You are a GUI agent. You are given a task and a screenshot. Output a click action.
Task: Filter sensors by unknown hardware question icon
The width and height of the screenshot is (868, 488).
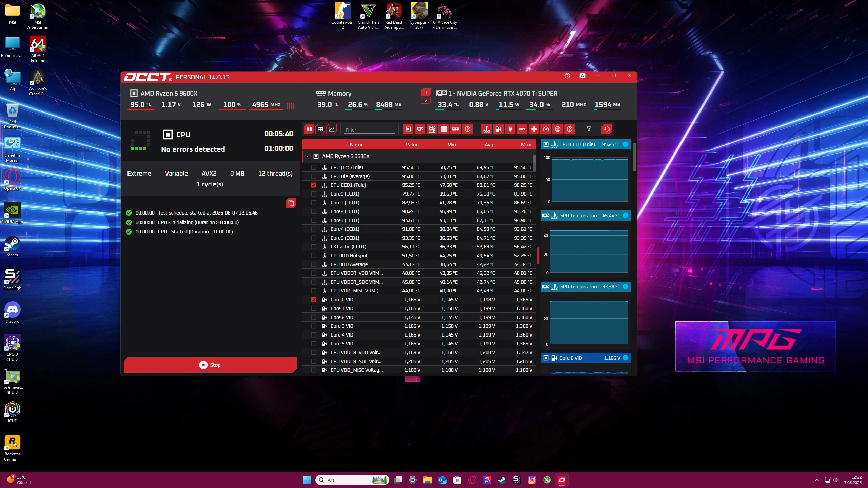468,129
